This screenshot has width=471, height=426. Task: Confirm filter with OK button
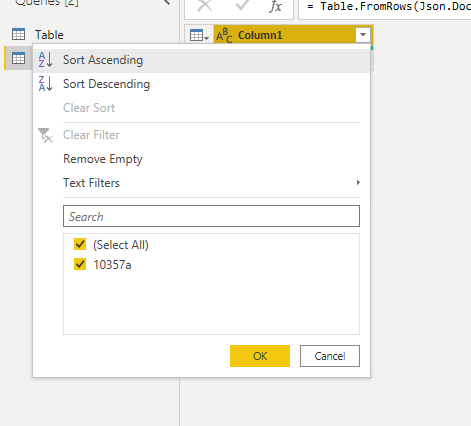pyautogui.click(x=260, y=356)
